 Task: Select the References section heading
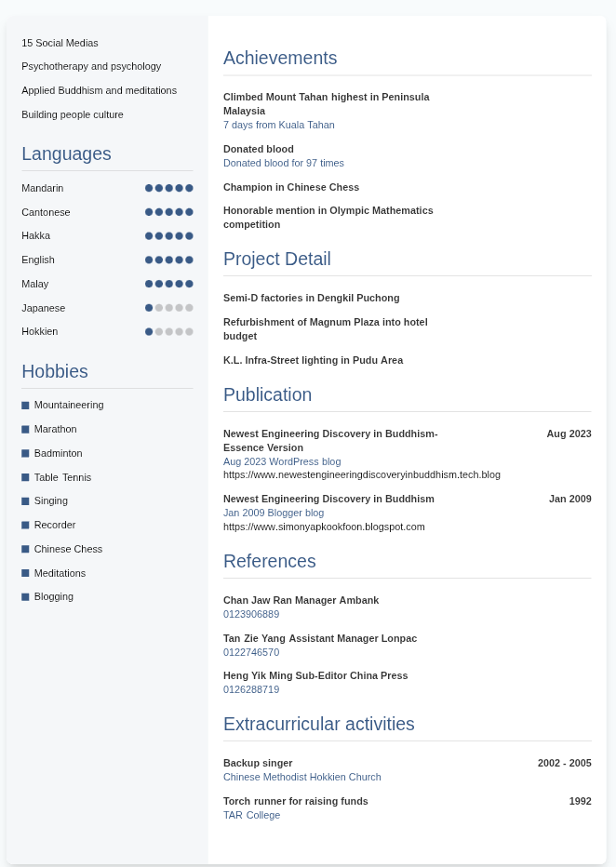click(269, 562)
